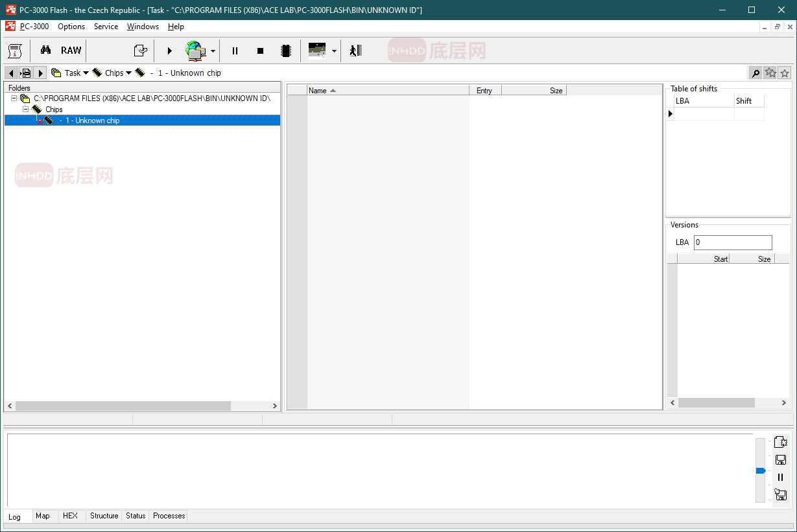Screen dimensions: 797x532
Task: Click the memory chip icon in toolbar
Action: point(285,51)
